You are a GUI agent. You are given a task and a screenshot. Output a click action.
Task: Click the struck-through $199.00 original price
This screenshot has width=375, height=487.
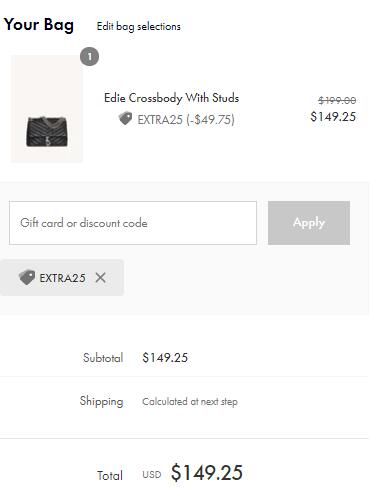337,100
